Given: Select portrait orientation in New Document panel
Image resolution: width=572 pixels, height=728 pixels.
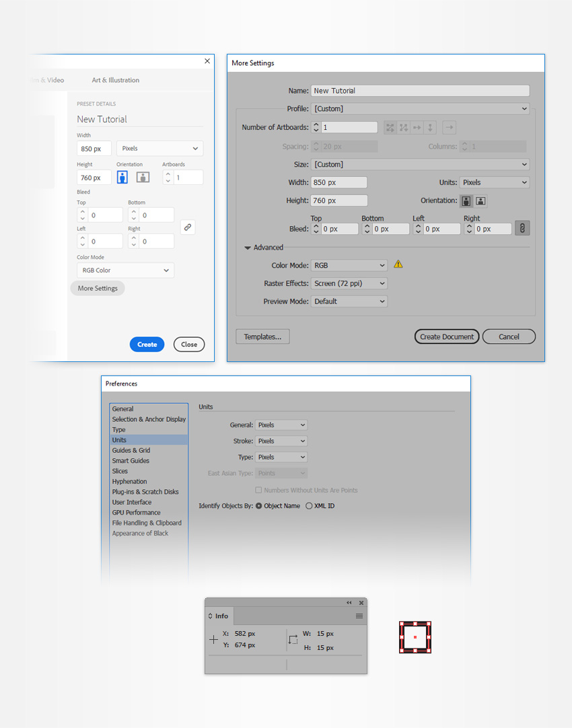Looking at the screenshot, I should point(122,177).
